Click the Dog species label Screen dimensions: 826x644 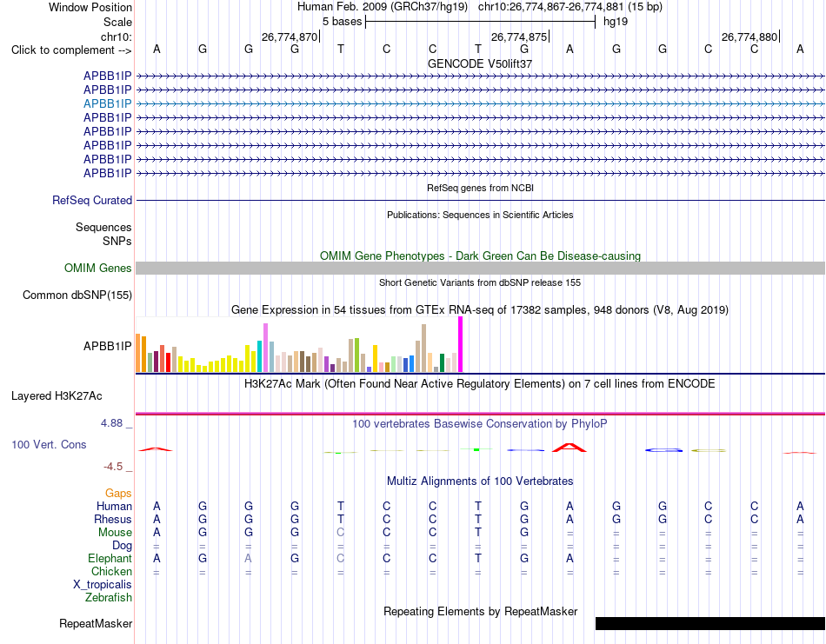[x=122, y=546]
